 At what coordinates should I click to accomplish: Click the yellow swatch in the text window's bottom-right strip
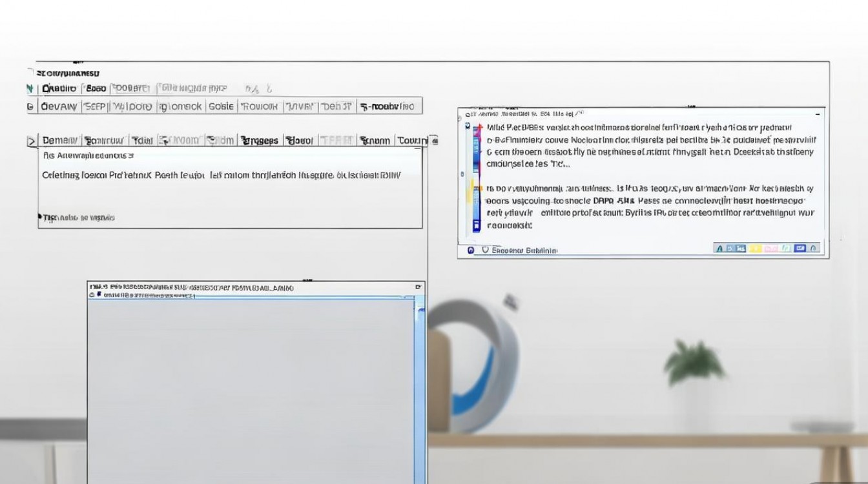click(754, 248)
